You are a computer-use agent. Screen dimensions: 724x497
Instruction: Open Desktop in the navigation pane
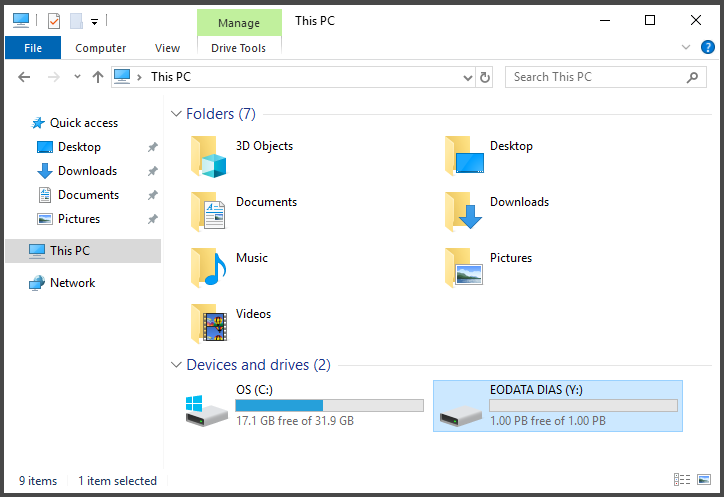pyautogui.click(x=79, y=147)
